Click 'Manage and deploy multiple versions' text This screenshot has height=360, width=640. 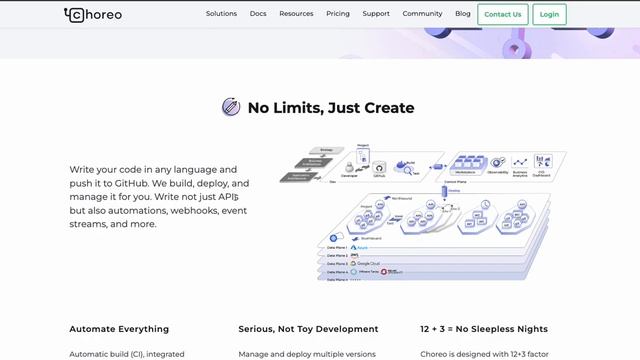[307, 354]
